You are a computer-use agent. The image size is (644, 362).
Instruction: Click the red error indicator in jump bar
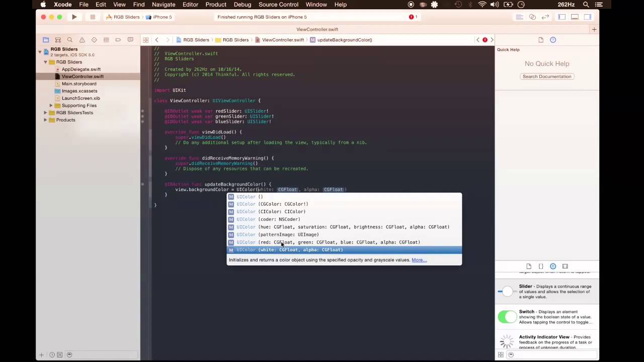[x=485, y=40]
